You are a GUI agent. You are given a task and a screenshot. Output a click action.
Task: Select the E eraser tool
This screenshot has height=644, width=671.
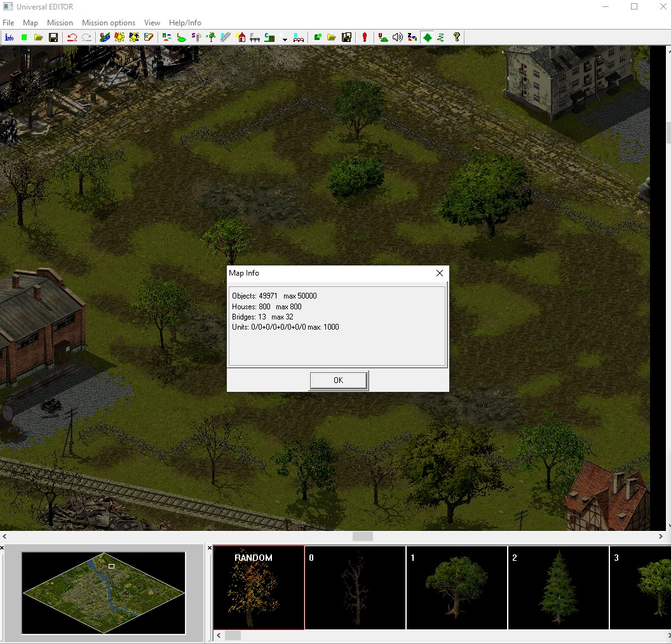149,37
